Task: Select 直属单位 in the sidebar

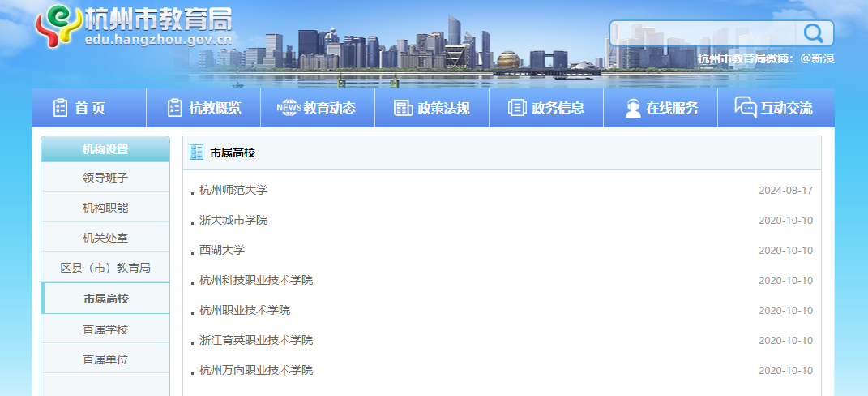Action: click(105, 359)
